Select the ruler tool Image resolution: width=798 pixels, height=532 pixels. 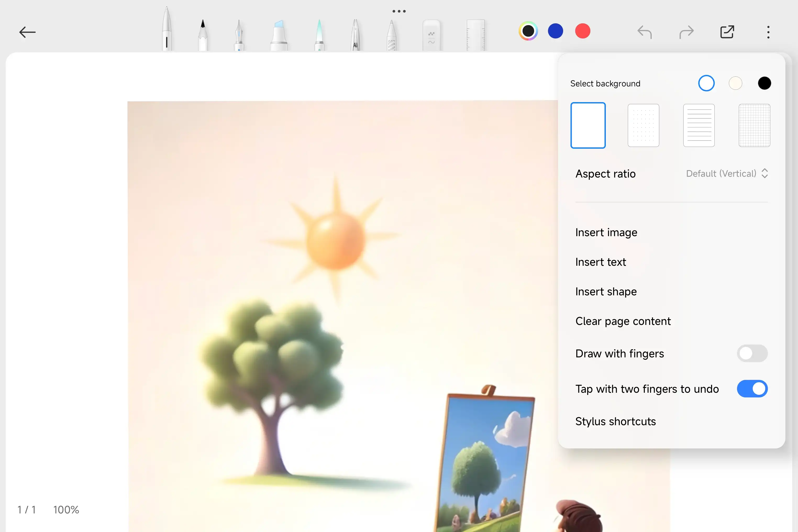point(475,35)
